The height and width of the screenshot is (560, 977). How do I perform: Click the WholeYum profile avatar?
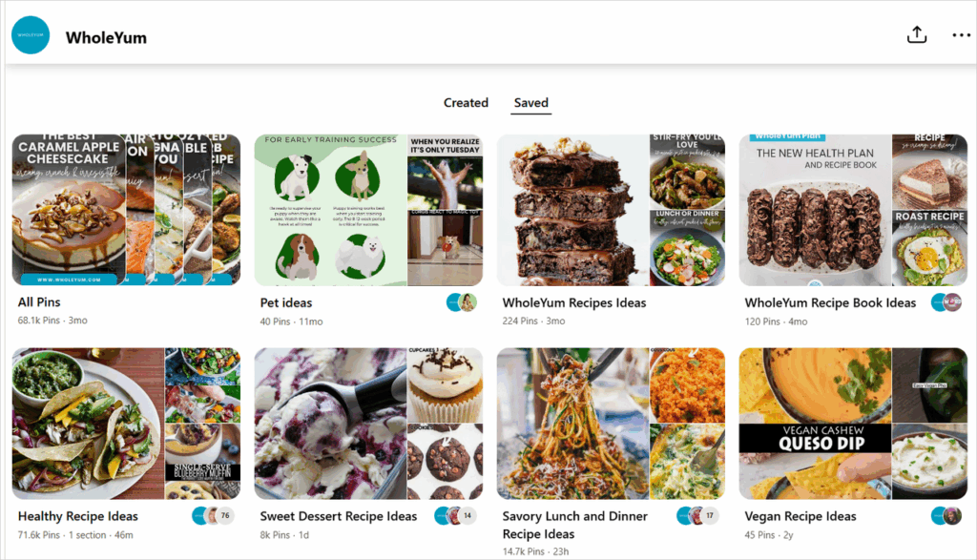[x=30, y=35]
